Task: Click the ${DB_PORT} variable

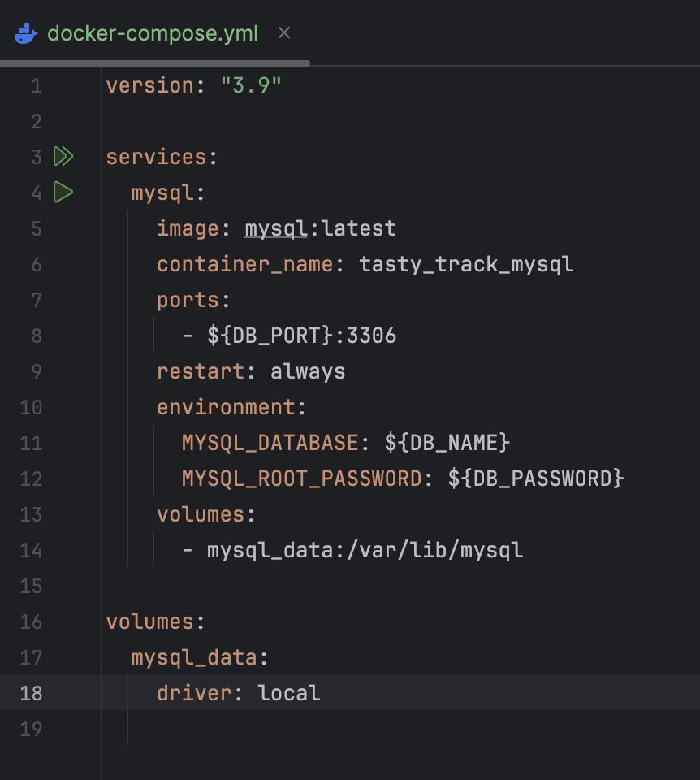Action: point(270,336)
